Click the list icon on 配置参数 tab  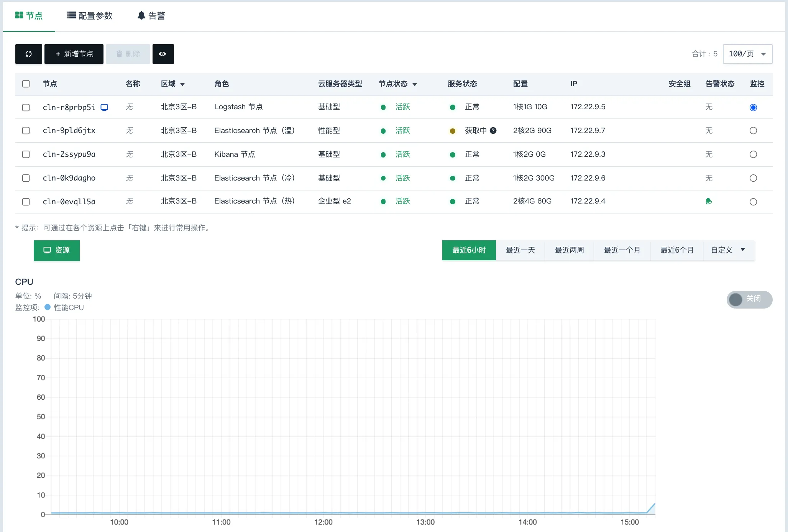point(71,15)
